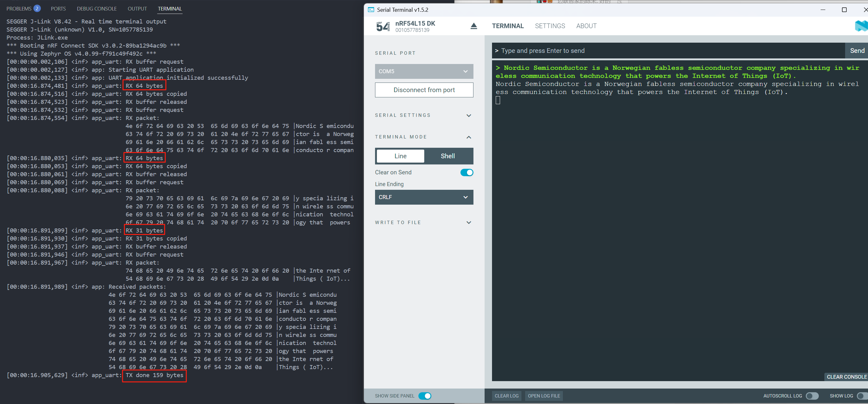The height and width of the screenshot is (404, 868).
Task: Click the Serial Terminal app icon in title bar
Action: [371, 10]
